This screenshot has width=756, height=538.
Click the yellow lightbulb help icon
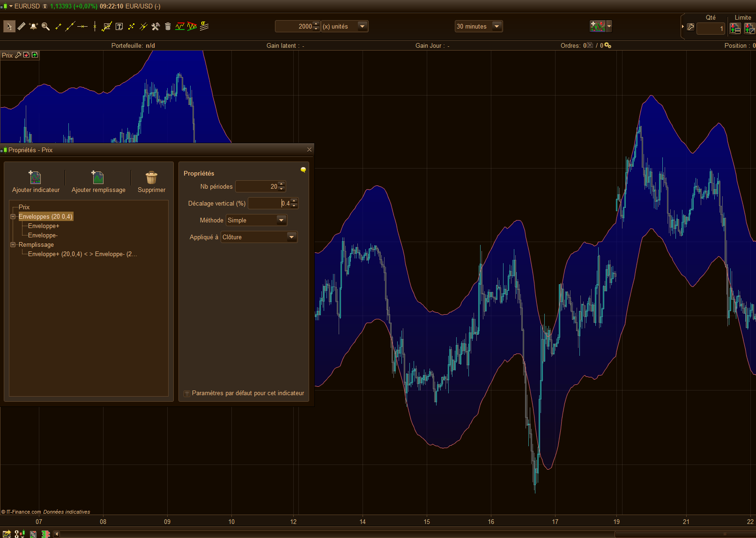(x=303, y=170)
